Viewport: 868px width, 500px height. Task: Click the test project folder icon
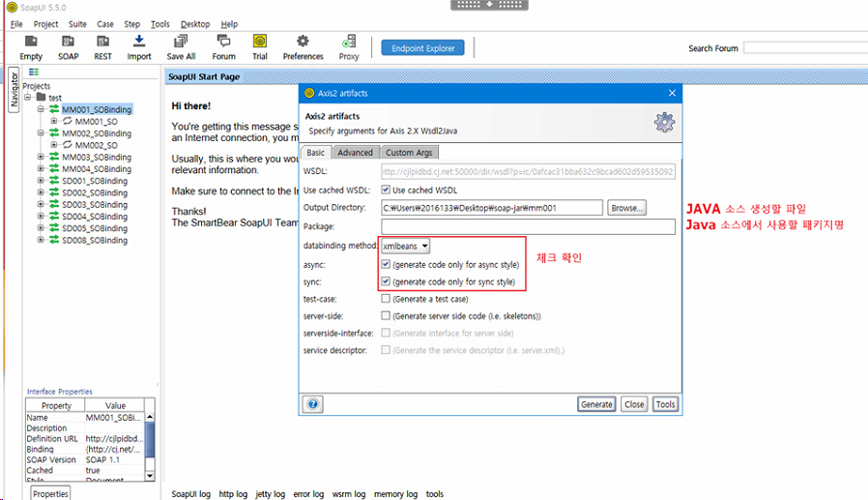[42, 98]
